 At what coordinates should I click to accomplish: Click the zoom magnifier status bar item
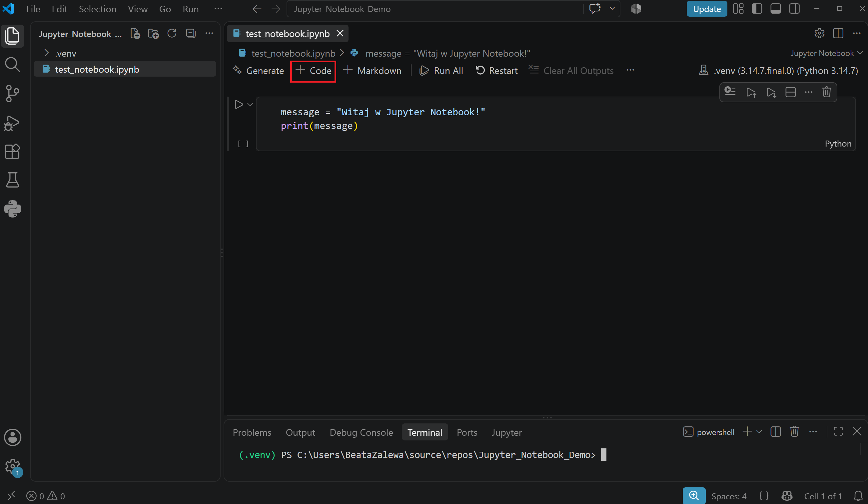694,496
